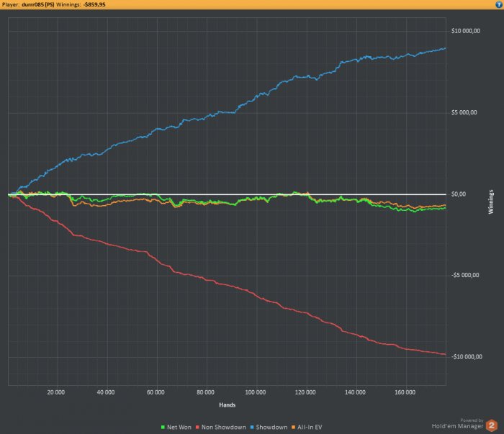The height and width of the screenshot is (434, 504).
Task: Click the player name durrr085 in header
Action: pos(38,4)
